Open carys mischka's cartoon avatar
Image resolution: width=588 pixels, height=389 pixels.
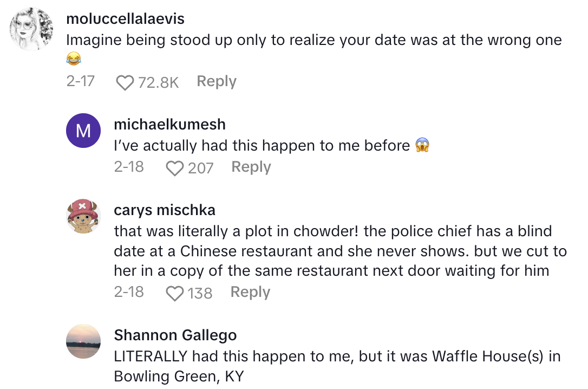83,216
